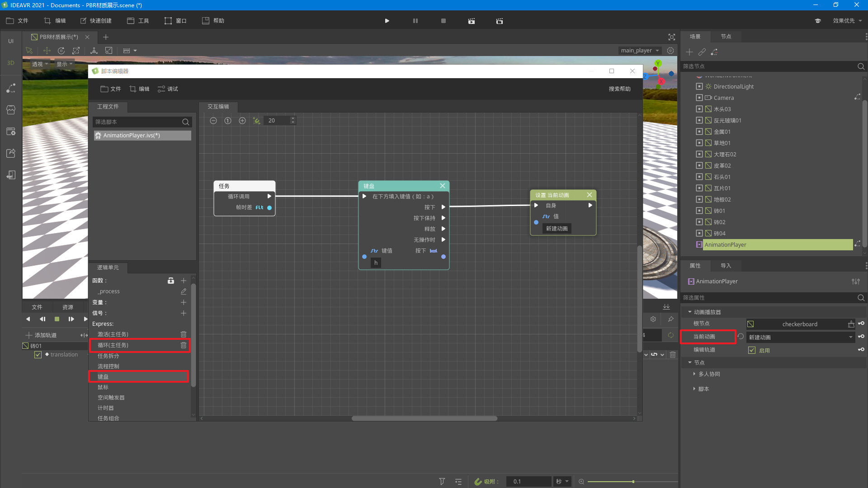Switch to the 节点 tab
The image size is (868, 488).
pyautogui.click(x=726, y=37)
